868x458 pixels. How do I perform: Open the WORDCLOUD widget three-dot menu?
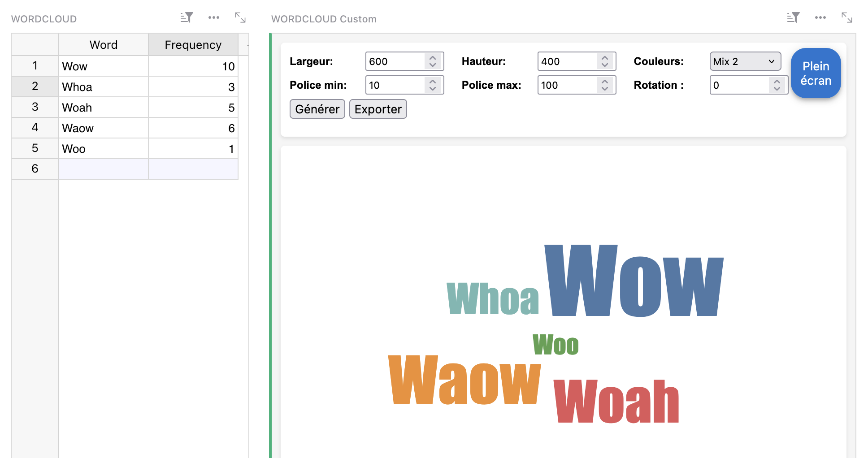pos(213,17)
